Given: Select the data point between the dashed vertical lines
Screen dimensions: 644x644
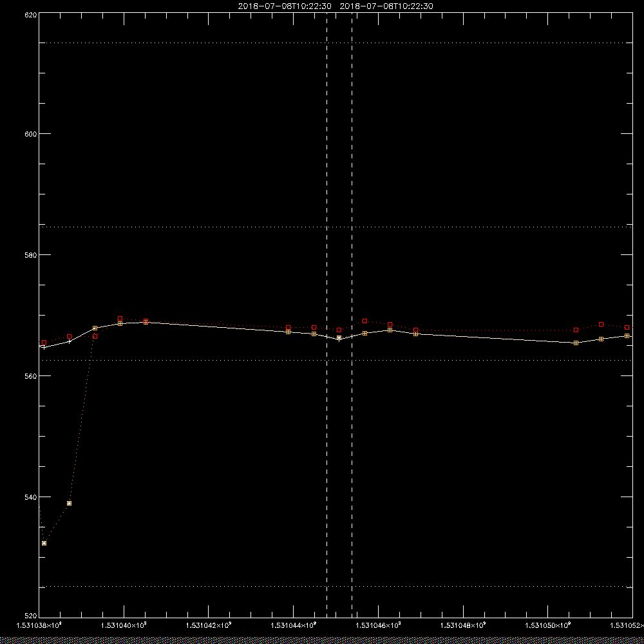Looking at the screenshot, I should point(339,338).
